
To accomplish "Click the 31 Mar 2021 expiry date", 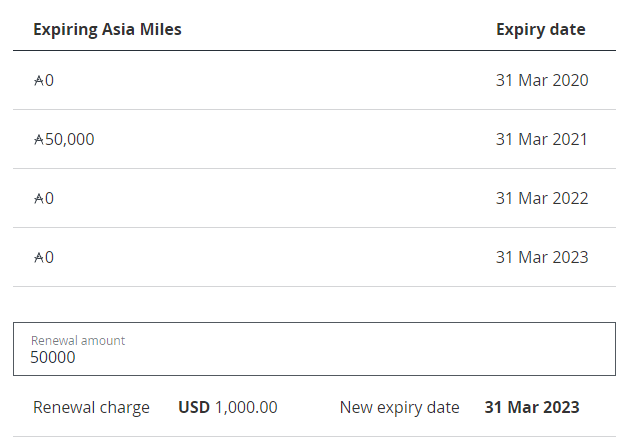I will (x=542, y=139).
